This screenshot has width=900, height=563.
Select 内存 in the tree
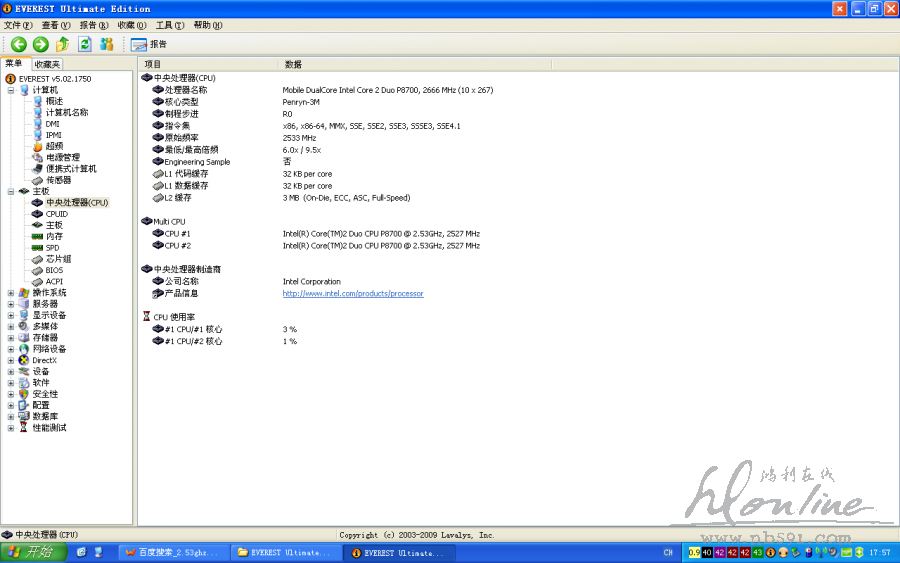(x=54, y=236)
